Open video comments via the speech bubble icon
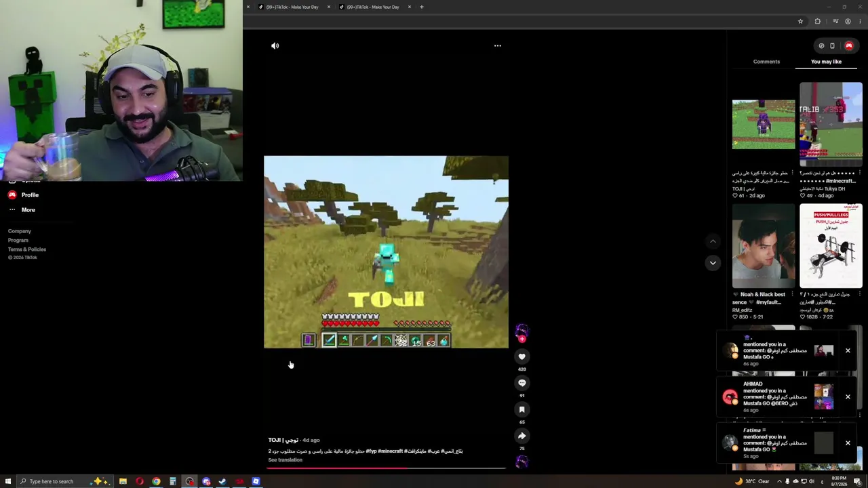The height and width of the screenshot is (488, 868). (521, 383)
